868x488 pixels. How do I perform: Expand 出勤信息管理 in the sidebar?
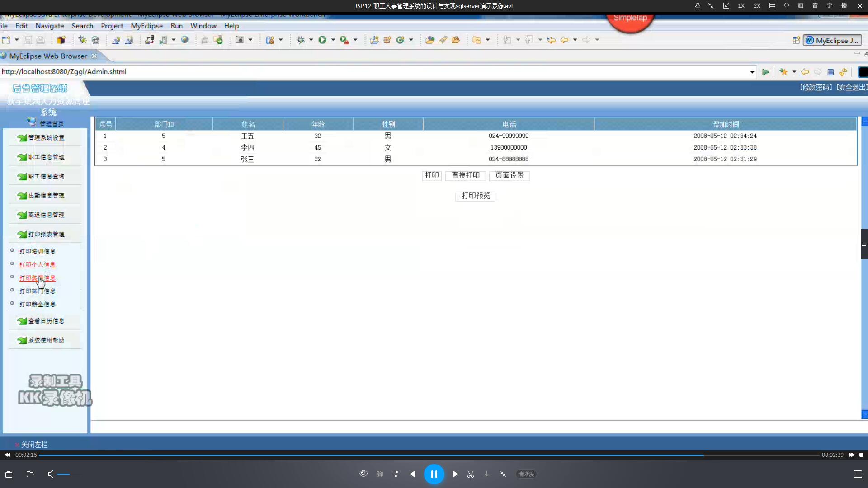pyautogui.click(x=46, y=196)
